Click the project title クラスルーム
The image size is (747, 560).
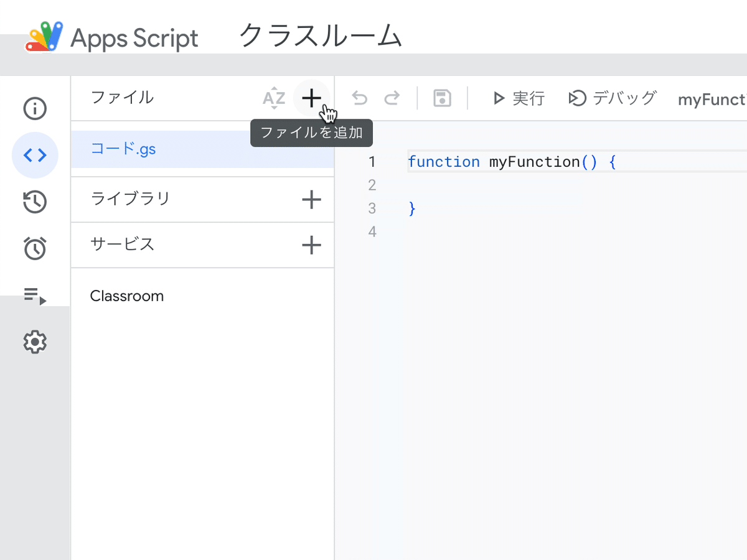click(x=320, y=36)
